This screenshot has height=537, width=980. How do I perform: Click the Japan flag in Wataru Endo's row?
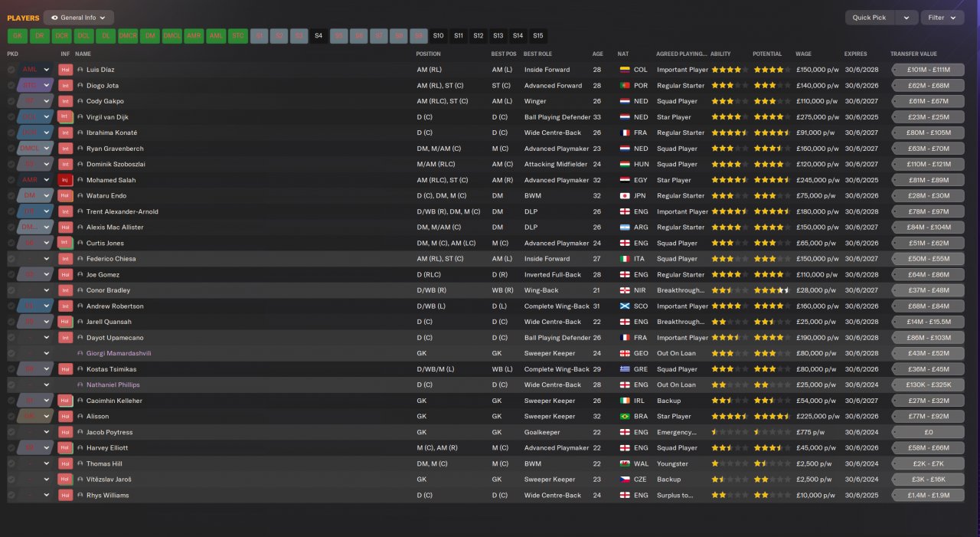[624, 196]
